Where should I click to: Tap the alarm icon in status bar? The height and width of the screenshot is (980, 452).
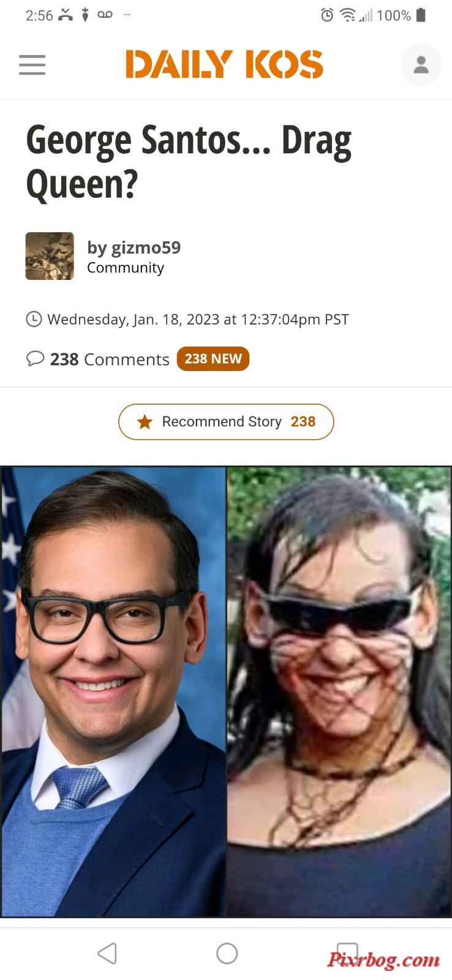coord(327,15)
